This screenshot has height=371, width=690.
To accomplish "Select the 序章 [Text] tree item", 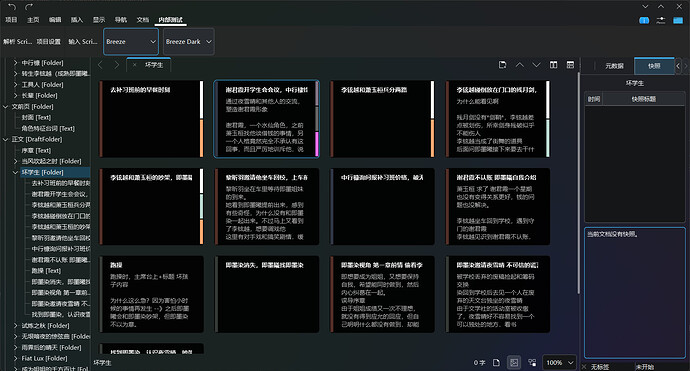I will pos(36,151).
